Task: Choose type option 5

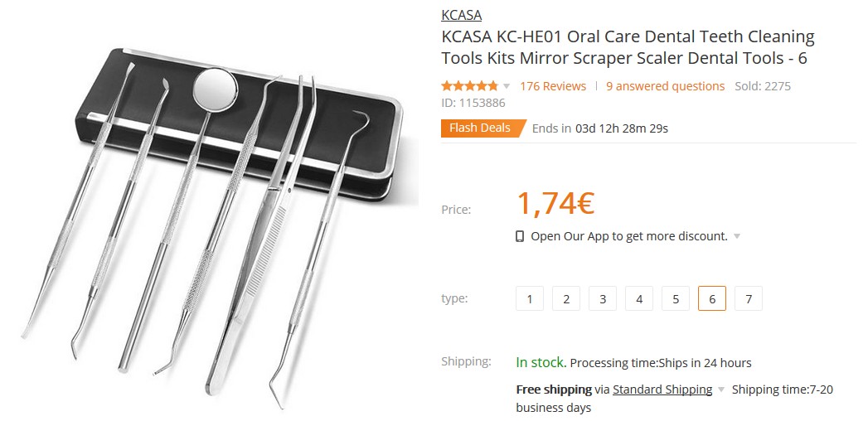Action: click(x=676, y=298)
